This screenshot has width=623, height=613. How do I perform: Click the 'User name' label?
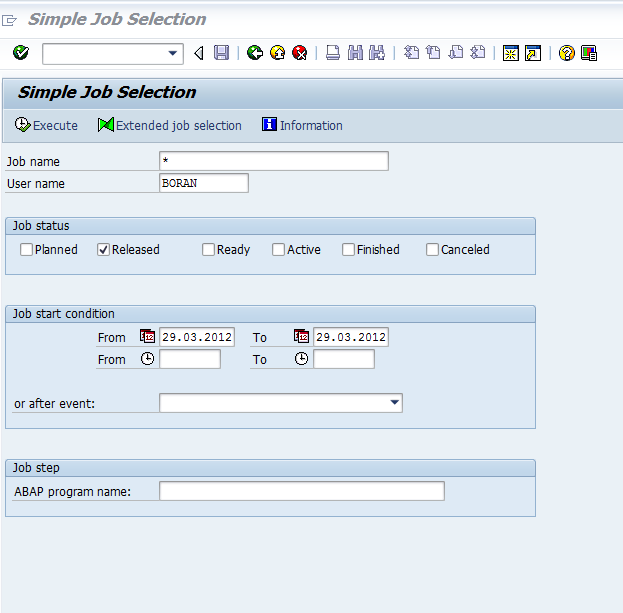point(36,184)
